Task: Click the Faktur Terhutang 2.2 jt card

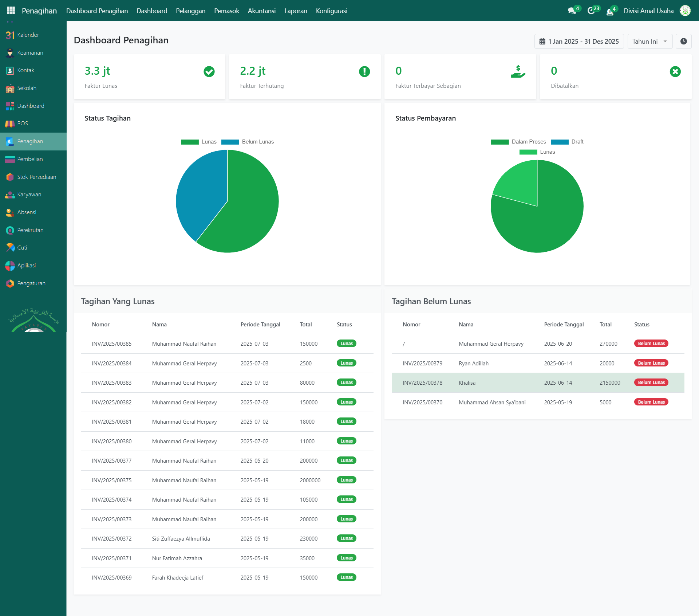Action: coord(304,77)
